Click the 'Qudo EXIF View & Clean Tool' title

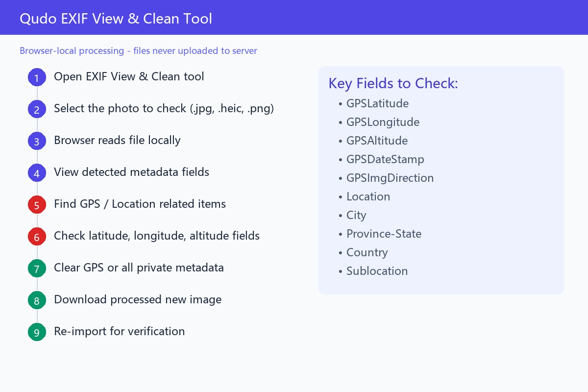(x=116, y=19)
